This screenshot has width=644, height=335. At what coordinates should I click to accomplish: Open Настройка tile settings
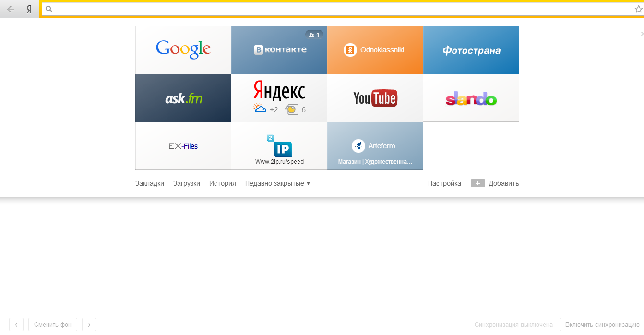(x=444, y=183)
